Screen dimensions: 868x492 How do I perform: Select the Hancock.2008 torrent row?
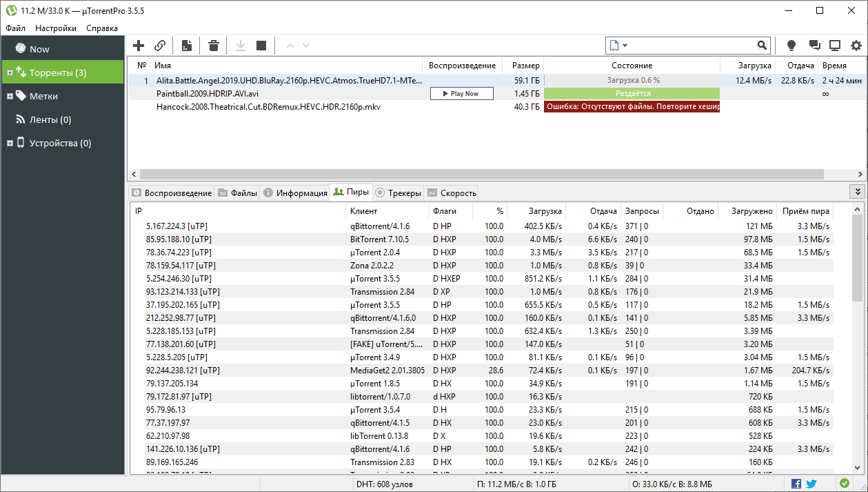pos(496,106)
